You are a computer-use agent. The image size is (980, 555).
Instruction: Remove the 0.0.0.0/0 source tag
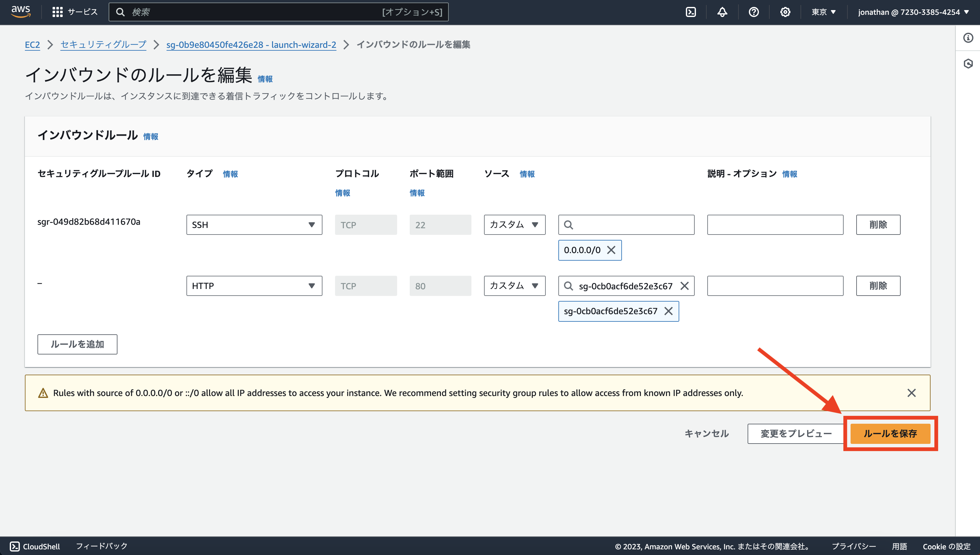(x=612, y=250)
